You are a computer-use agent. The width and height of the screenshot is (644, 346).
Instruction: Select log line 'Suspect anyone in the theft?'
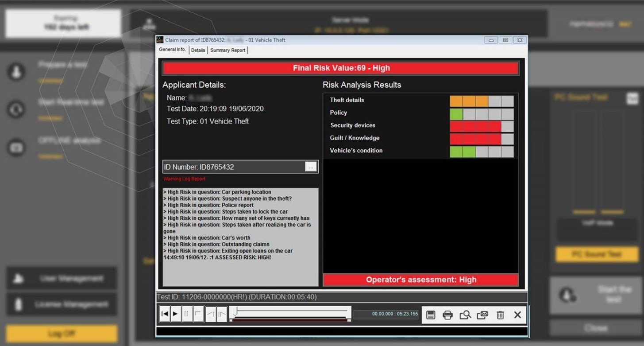tap(228, 198)
